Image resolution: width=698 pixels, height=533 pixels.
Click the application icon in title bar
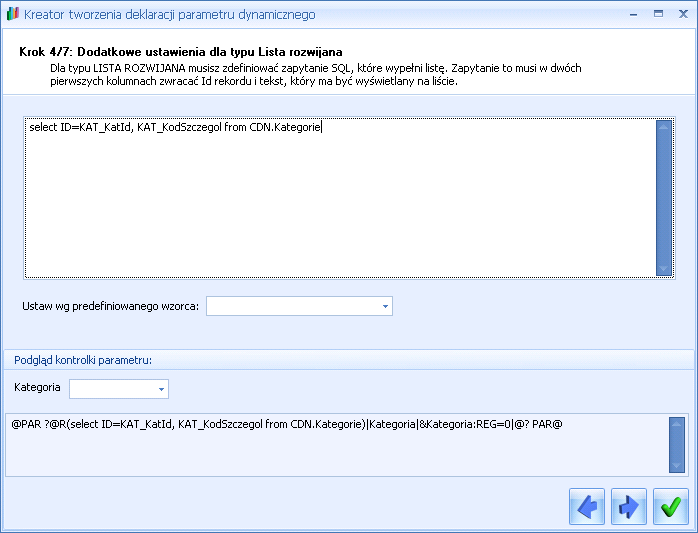tap(13, 14)
